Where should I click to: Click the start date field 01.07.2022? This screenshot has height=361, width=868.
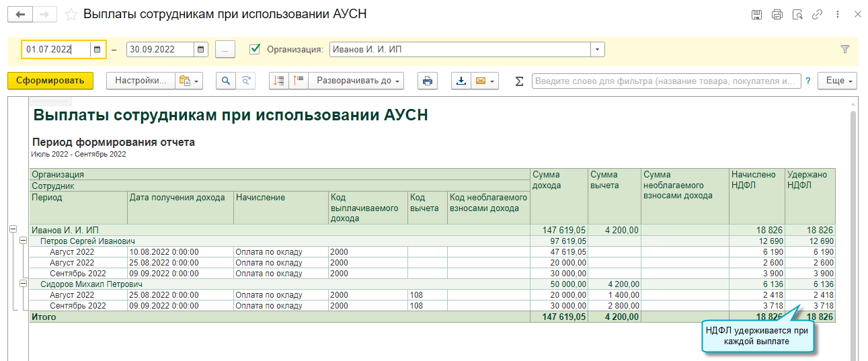(x=56, y=49)
